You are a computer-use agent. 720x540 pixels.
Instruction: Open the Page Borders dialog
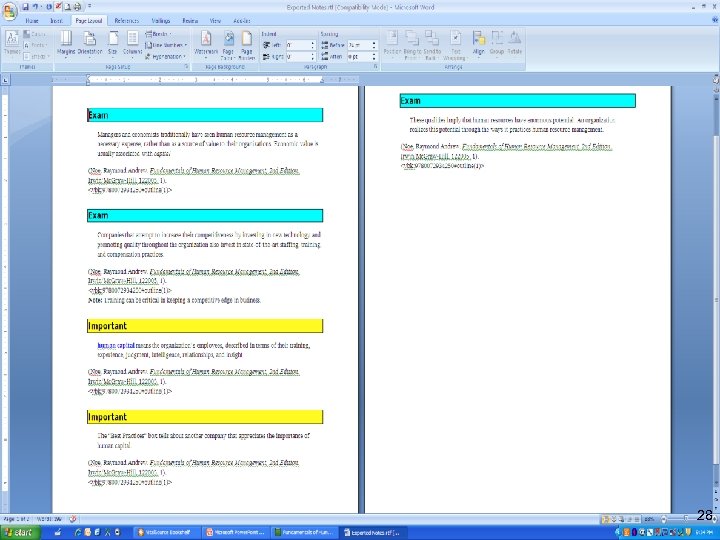(247, 45)
